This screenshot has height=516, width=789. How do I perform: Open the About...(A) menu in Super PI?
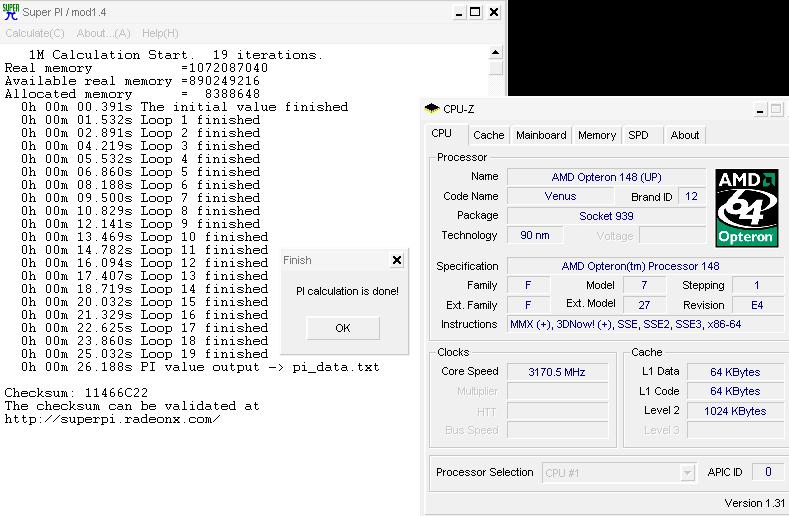click(x=103, y=33)
